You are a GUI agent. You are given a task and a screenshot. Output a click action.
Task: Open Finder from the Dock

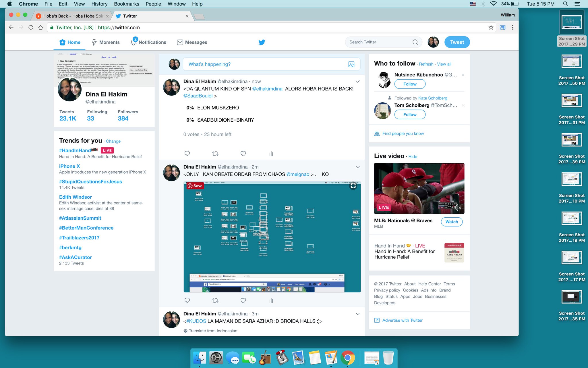pos(199,358)
